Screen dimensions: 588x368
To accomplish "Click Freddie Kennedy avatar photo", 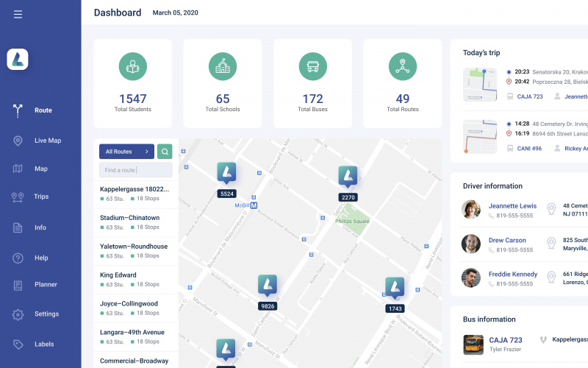I will click(x=471, y=277).
